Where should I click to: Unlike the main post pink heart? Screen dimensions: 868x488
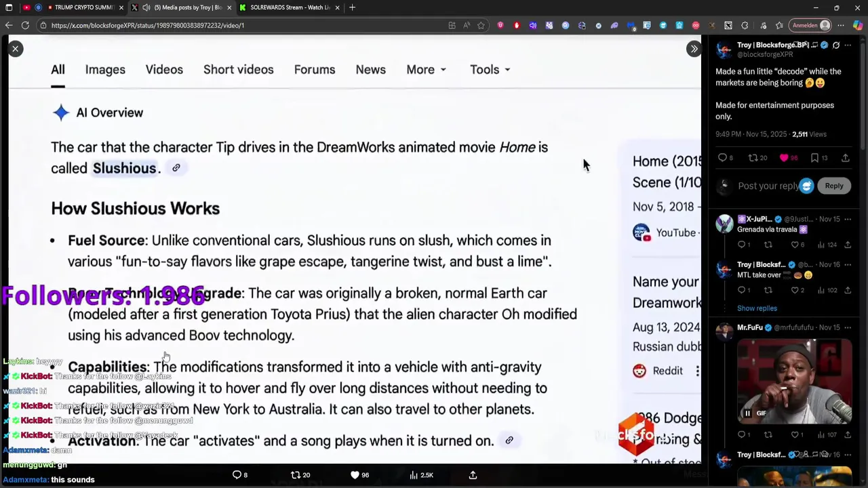pyautogui.click(x=784, y=158)
